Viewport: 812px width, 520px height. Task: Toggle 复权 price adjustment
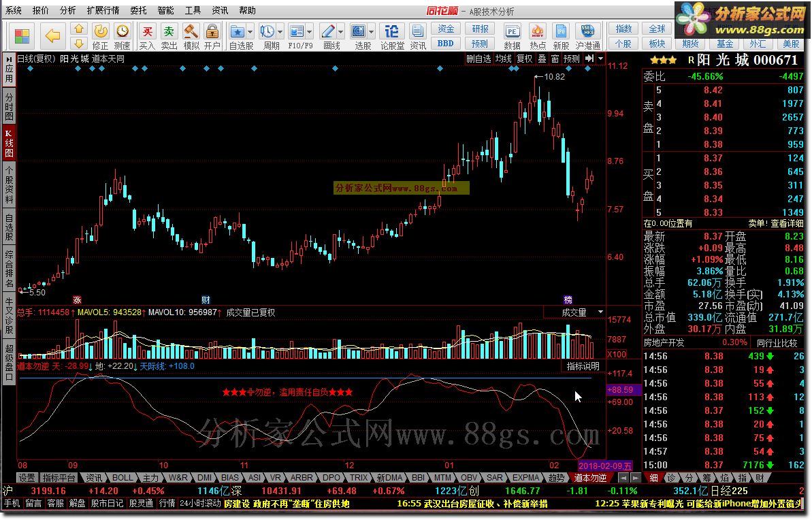[x=525, y=59]
